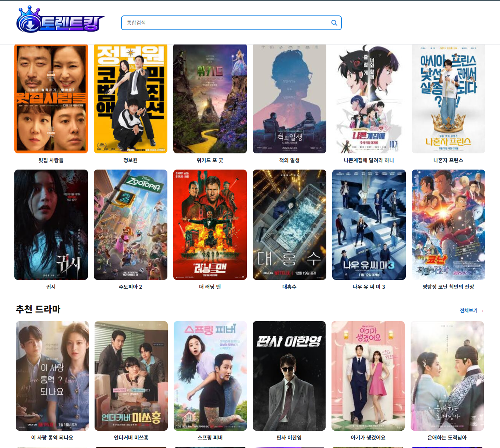Click the 토렌트킹 crown logo
This screenshot has width=500, height=448.
pyautogui.click(x=60, y=20)
